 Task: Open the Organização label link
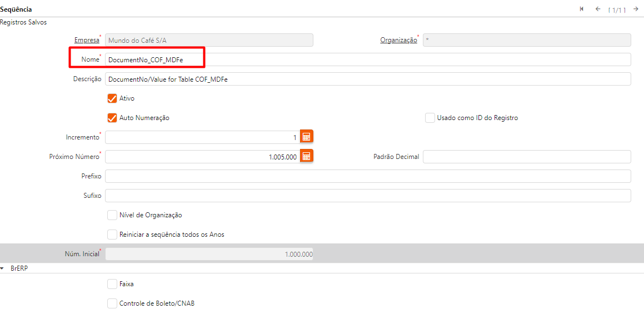click(398, 40)
